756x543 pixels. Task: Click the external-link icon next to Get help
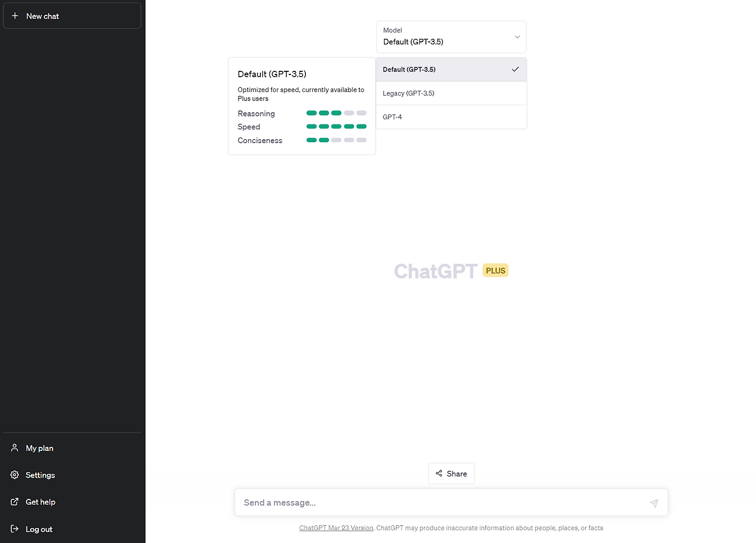14,502
